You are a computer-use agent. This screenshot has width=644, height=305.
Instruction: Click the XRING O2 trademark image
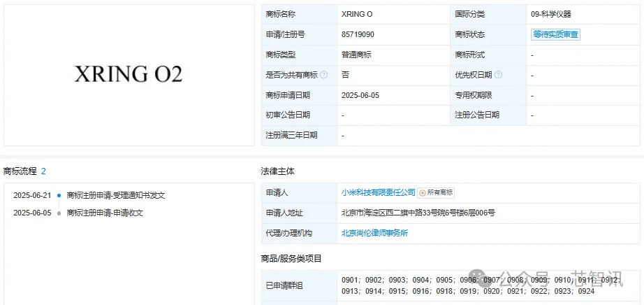[129, 74]
